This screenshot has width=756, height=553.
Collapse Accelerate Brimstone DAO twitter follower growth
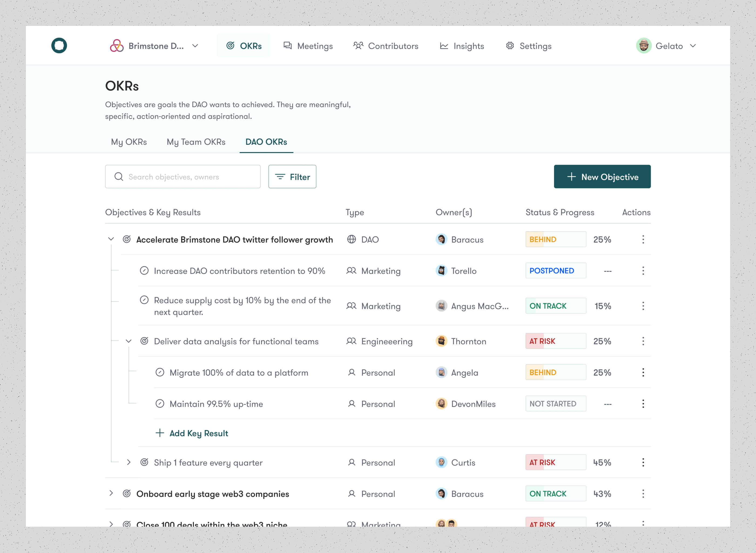tap(111, 239)
